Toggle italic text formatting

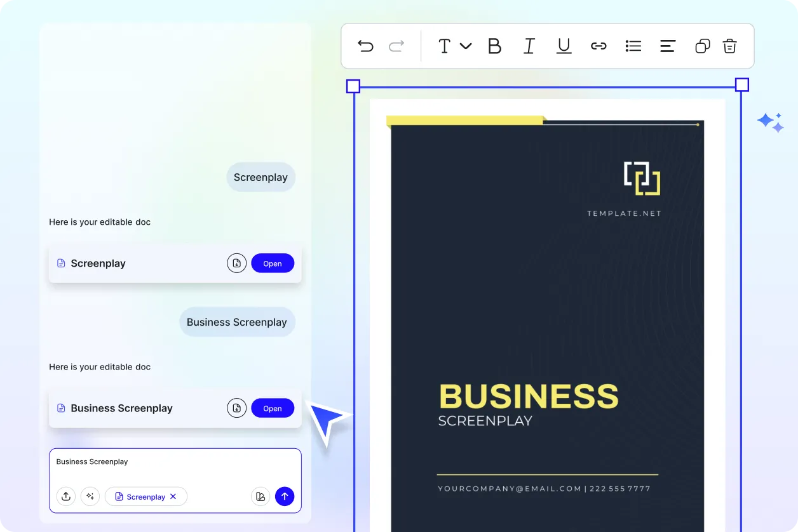point(529,46)
